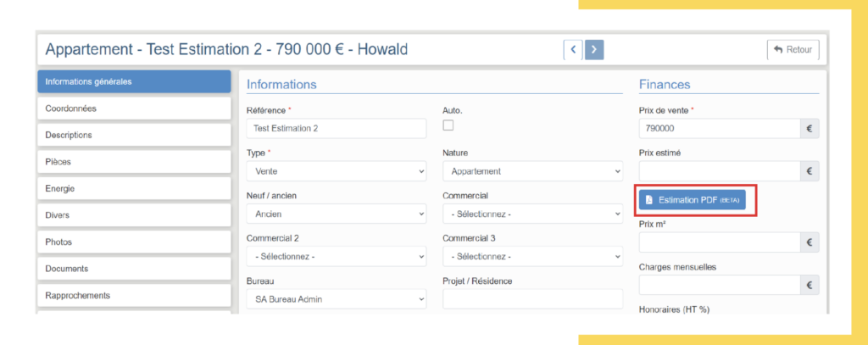
Task: Click the Projet / Résidence text field
Action: [x=532, y=298]
